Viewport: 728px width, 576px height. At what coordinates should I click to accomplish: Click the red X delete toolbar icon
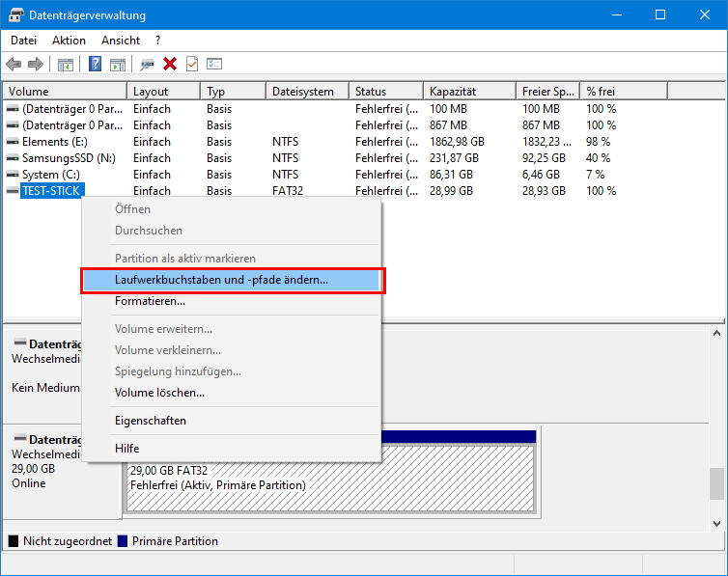[170, 64]
